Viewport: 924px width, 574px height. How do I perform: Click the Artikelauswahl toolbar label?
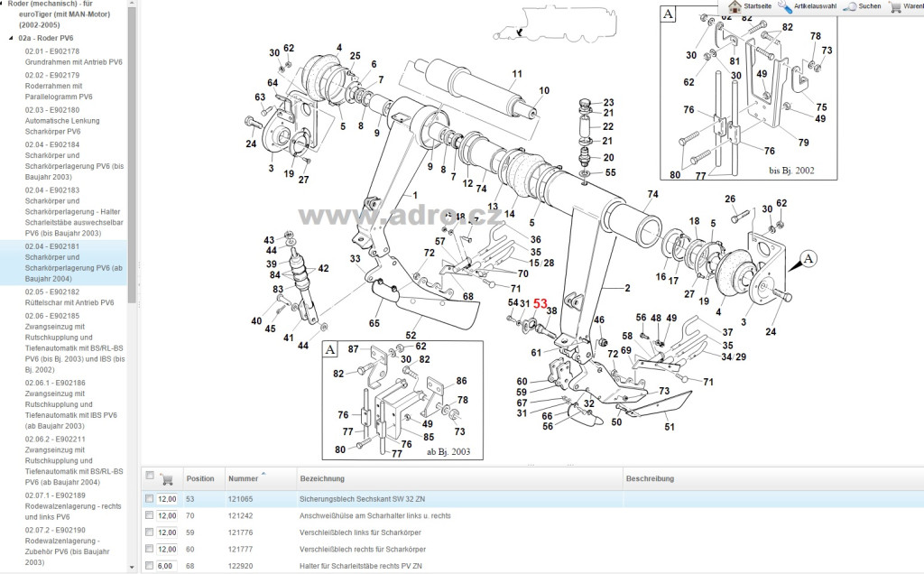815,6
